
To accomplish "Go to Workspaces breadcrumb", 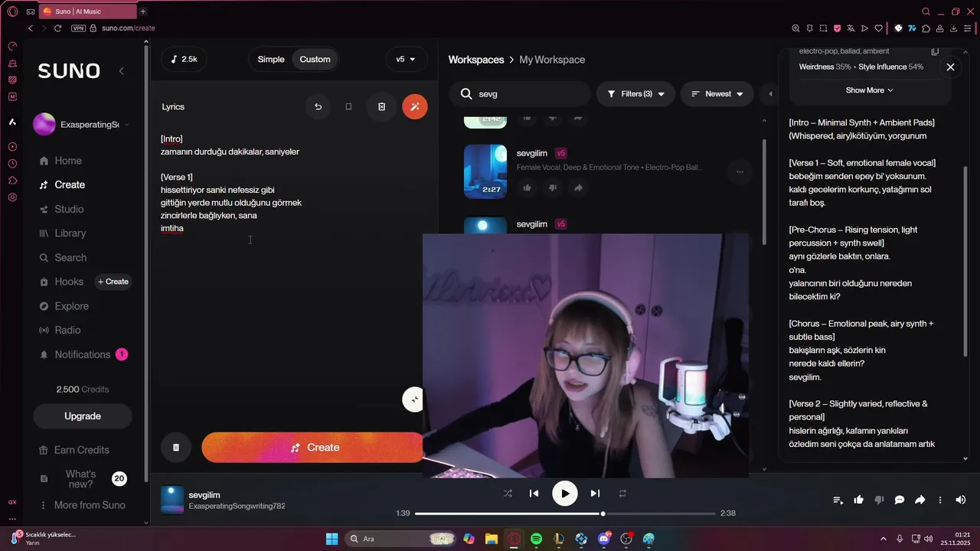I will (x=476, y=60).
